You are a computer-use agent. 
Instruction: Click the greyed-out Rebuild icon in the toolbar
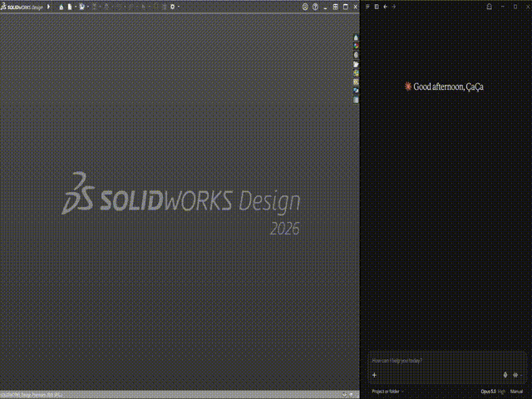point(155,7)
